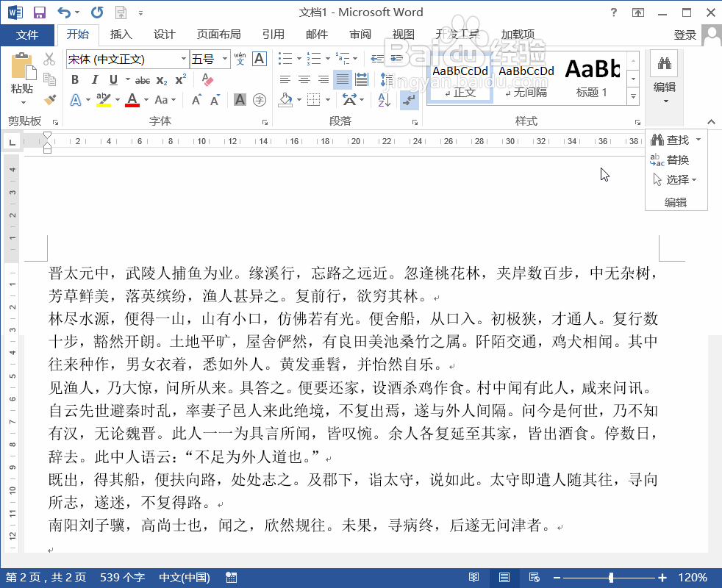Decrease paragraph indent
This screenshot has width=722, height=588.
point(378,59)
